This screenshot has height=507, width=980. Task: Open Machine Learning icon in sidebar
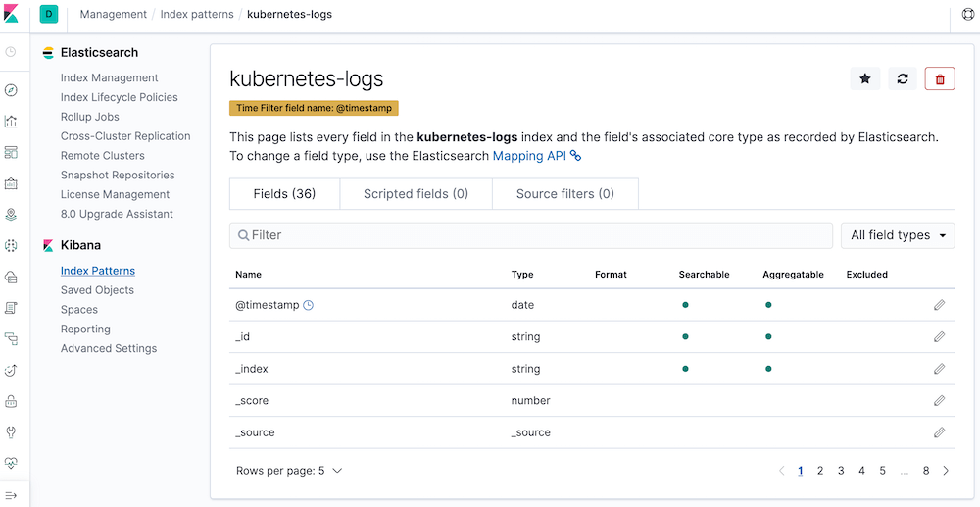[11, 246]
